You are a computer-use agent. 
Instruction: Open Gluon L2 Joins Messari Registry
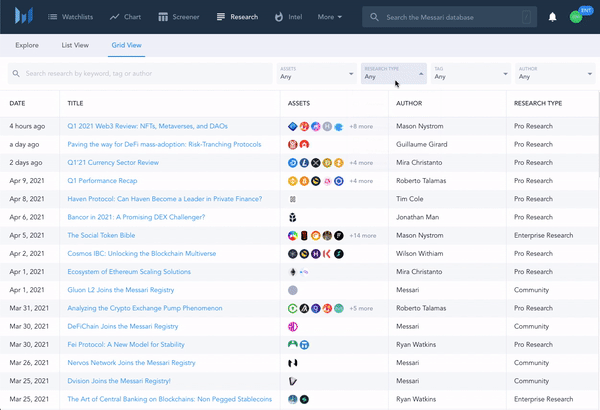121,290
